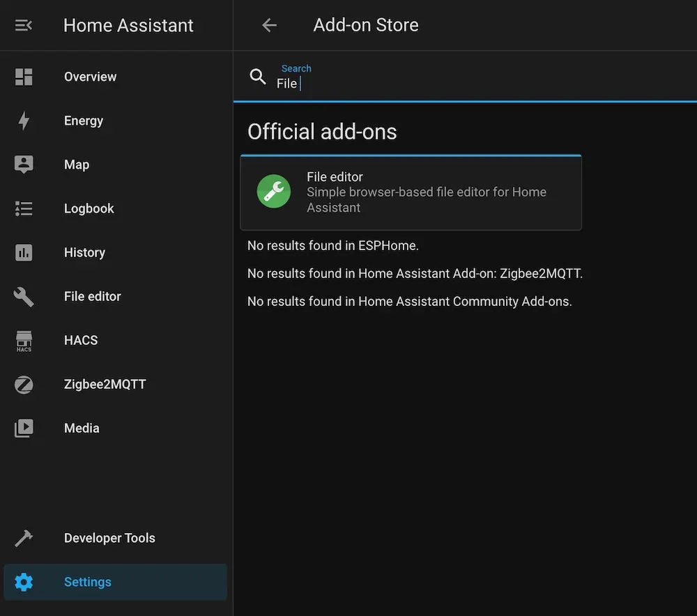Click the green File editor add-on icon
697x616 pixels.
tap(274, 192)
